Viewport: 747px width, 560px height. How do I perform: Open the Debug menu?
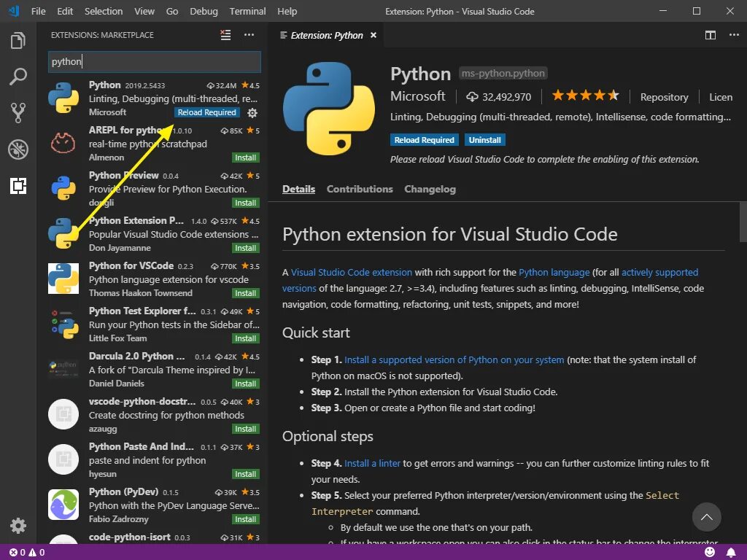pyautogui.click(x=204, y=11)
